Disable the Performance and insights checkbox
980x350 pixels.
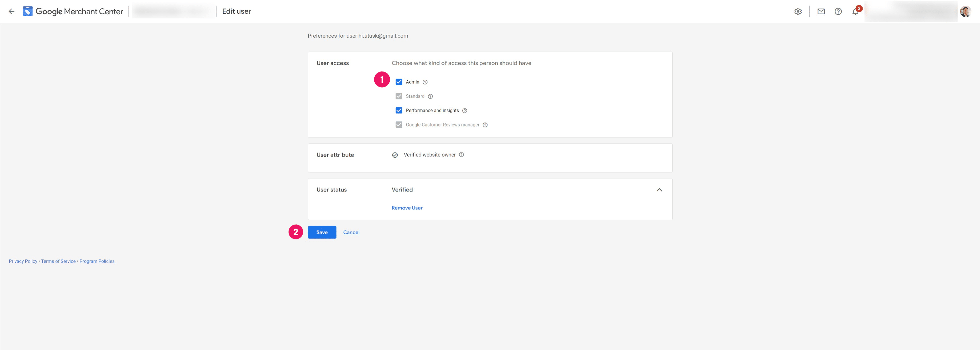click(398, 110)
